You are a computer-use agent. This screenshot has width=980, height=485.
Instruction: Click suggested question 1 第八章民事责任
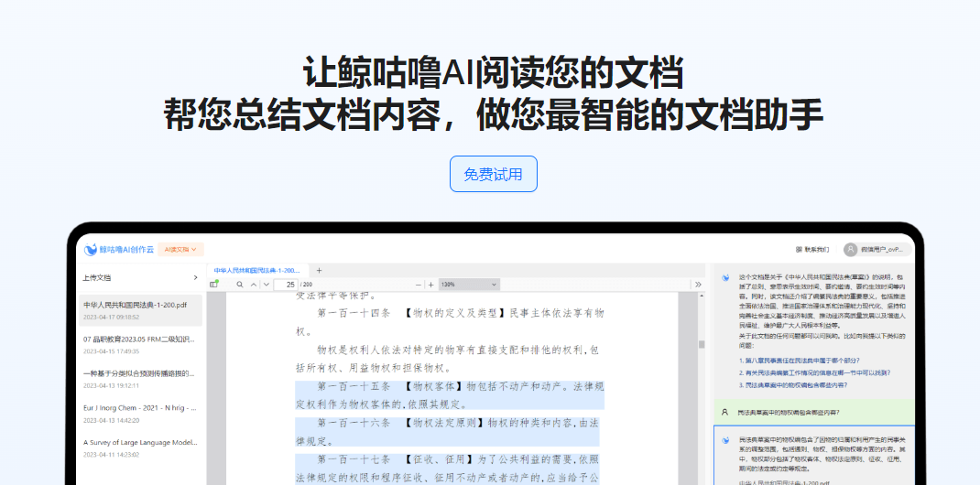[x=799, y=361]
